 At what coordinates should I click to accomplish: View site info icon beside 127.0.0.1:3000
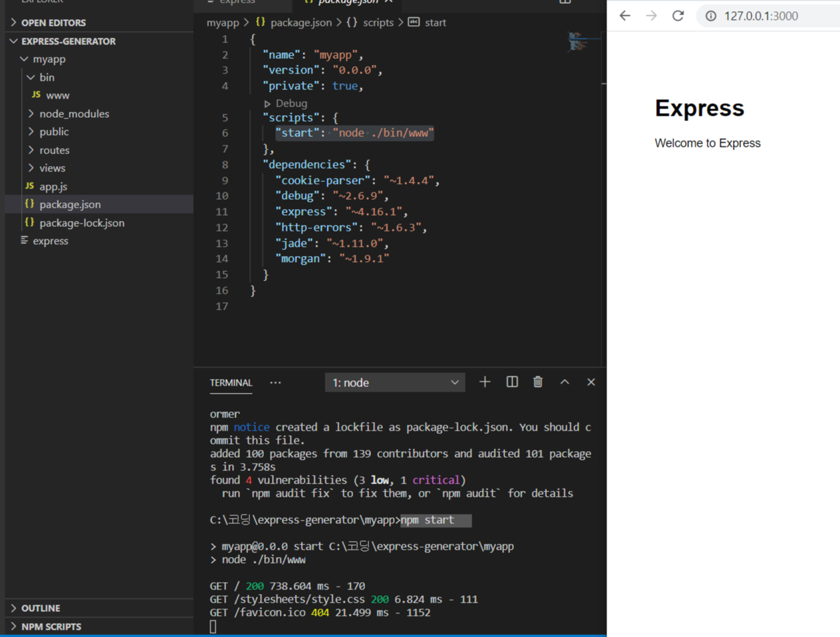[x=711, y=16]
